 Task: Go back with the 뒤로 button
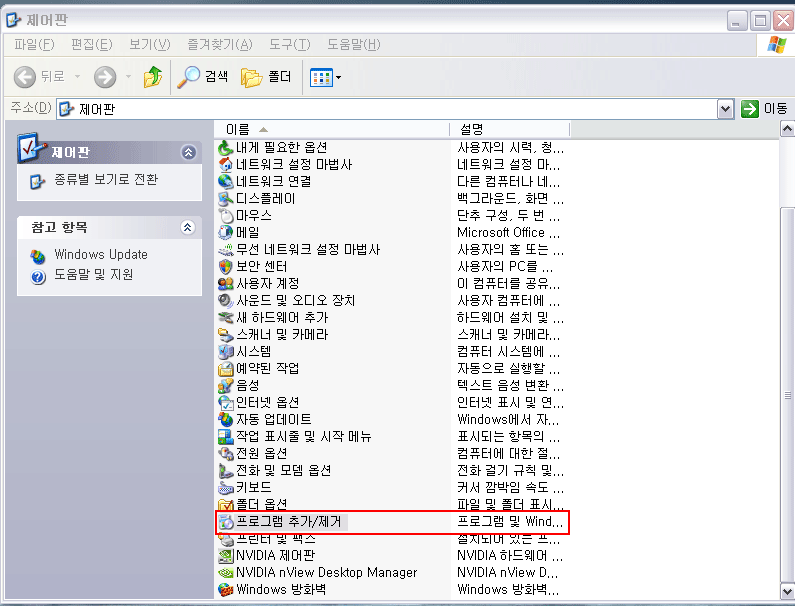click(39, 77)
